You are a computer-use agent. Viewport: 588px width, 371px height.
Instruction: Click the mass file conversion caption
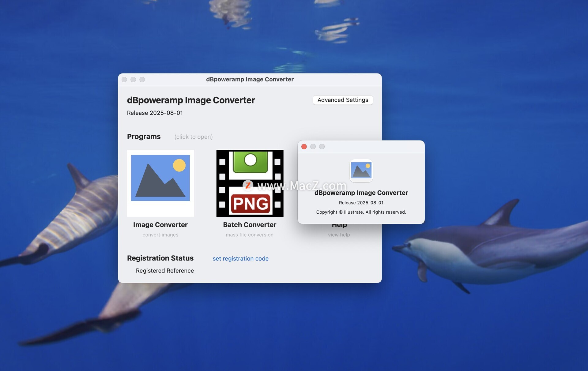click(x=250, y=235)
